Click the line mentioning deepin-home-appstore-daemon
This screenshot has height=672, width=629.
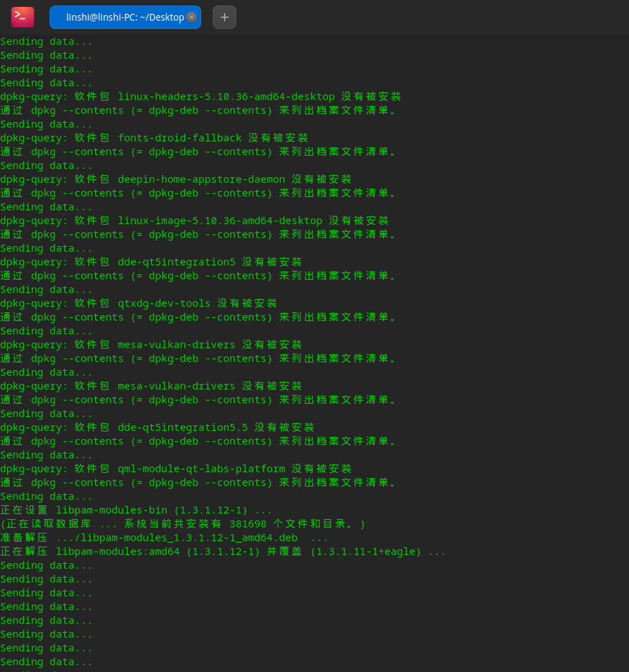(x=176, y=180)
